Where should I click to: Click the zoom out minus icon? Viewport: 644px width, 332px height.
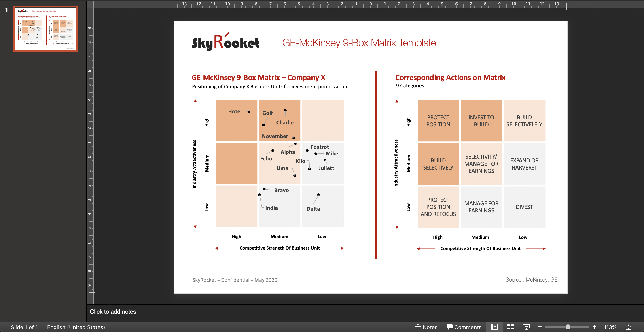[x=540, y=327]
